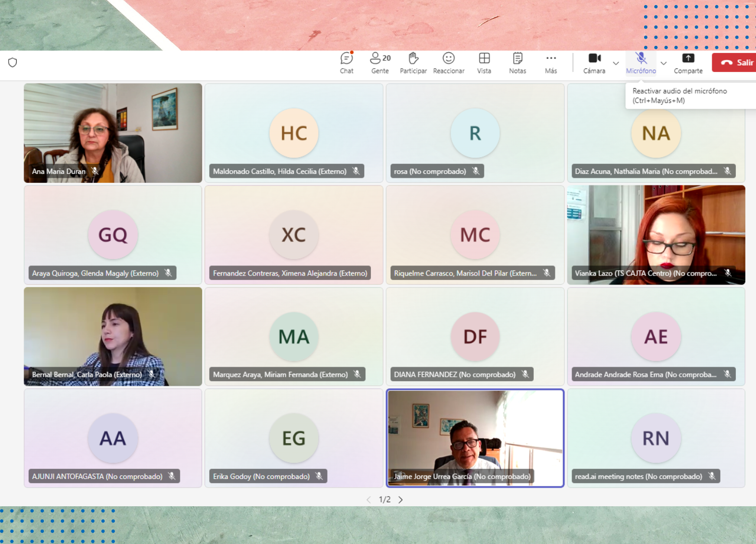This screenshot has height=544, width=756.
Task: Open meeting Notas
Action: (518, 63)
